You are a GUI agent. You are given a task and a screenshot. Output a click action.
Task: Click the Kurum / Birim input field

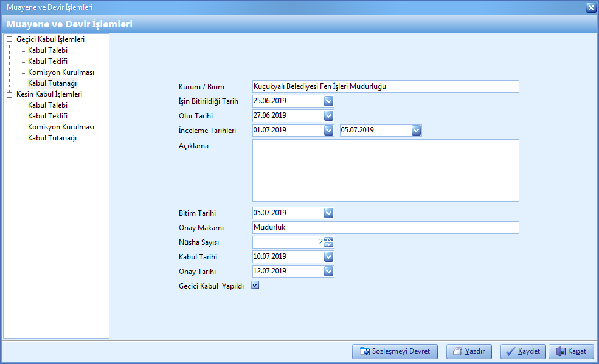386,86
